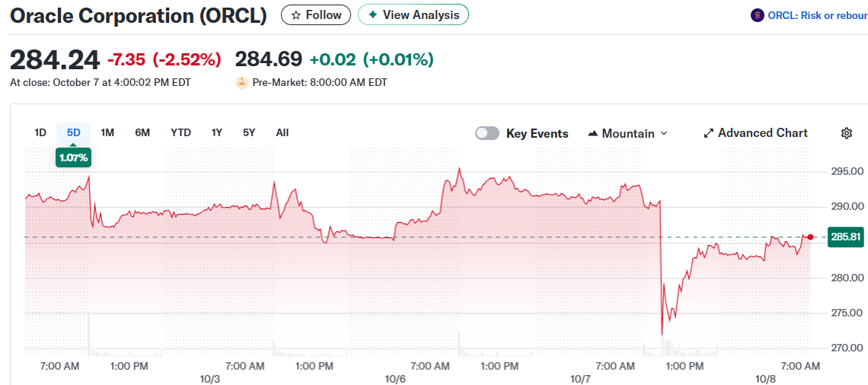868x385 pixels.
Task: Click the red current-price dot on chart
Action: (810, 237)
